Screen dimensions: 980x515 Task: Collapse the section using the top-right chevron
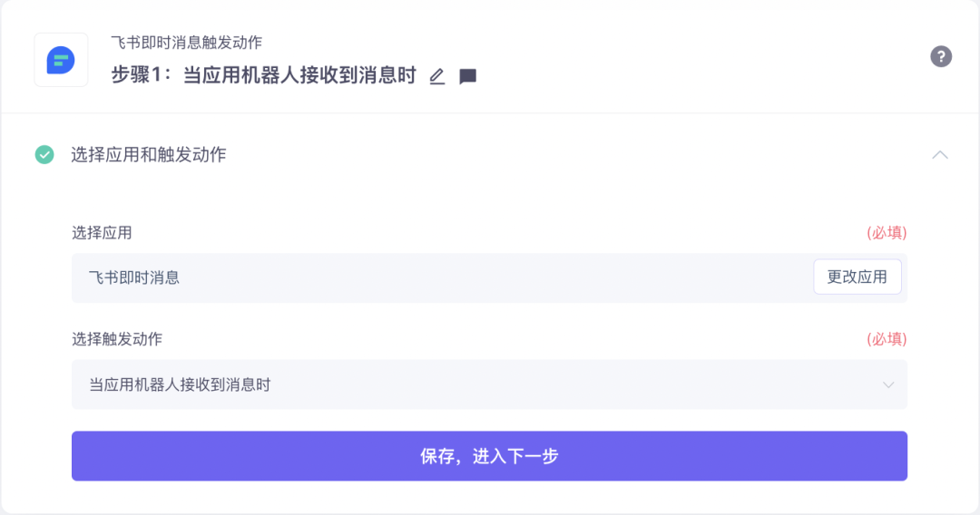click(940, 155)
